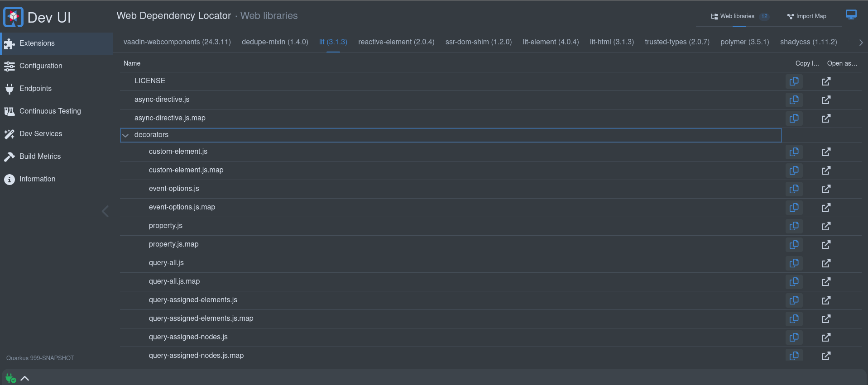The image size is (868, 385).
Task: Click green plug connection status icon
Action: coord(10,378)
